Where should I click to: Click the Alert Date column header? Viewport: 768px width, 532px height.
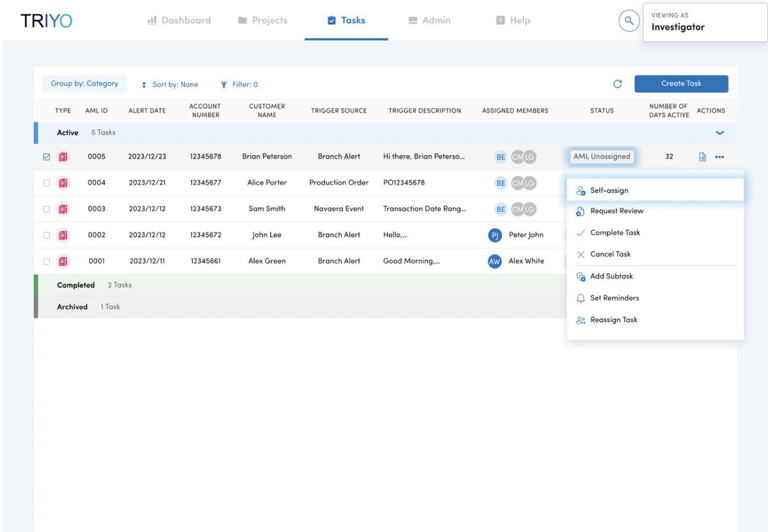click(x=147, y=111)
